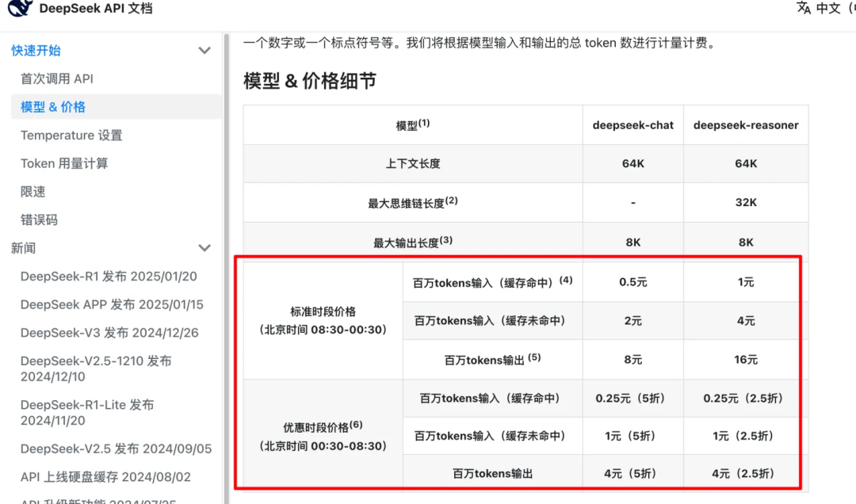Click the 百万tokens输出 (5) label
Viewport: 856px width, 504px height.
(x=492, y=360)
